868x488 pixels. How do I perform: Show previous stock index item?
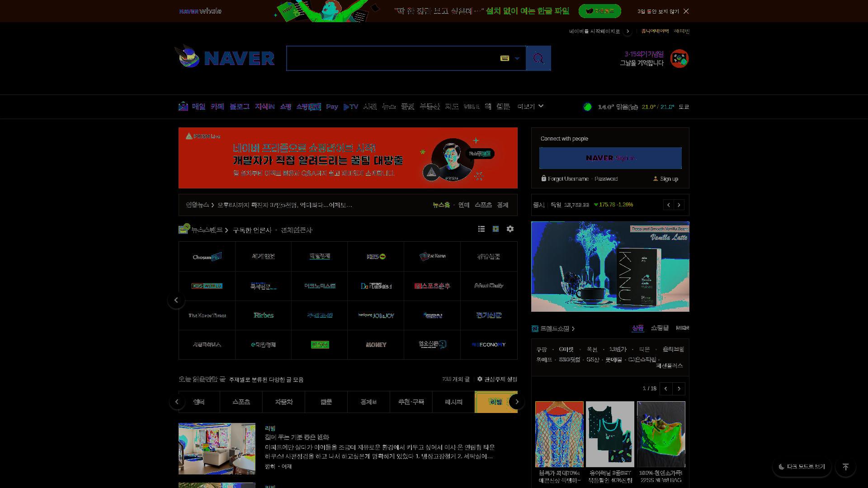click(x=669, y=205)
